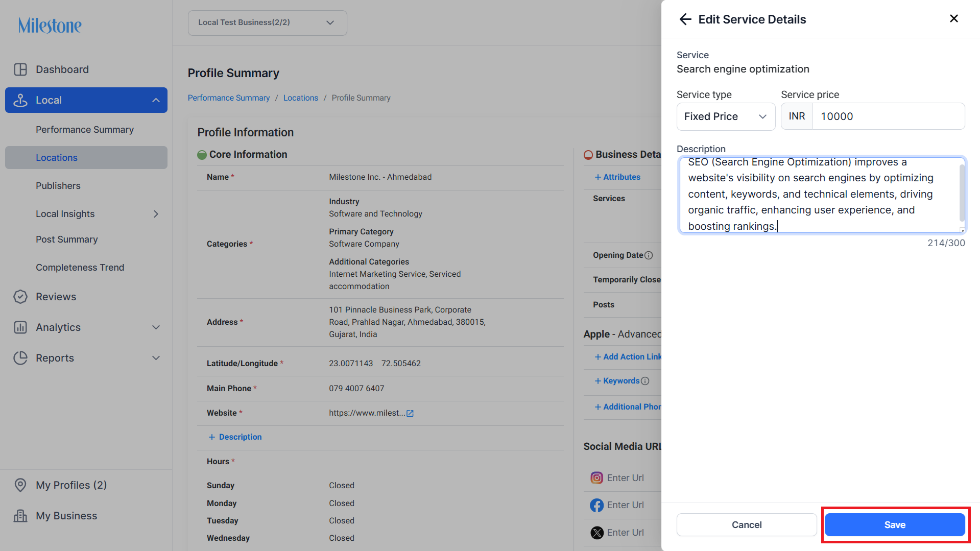980x551 pixels.
Task: Open the Reviews badge icon
Action: tap(20, 297)
